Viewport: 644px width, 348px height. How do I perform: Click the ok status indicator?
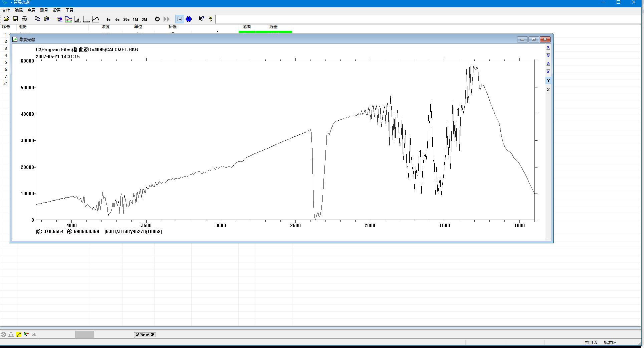[x=34, y=334]
